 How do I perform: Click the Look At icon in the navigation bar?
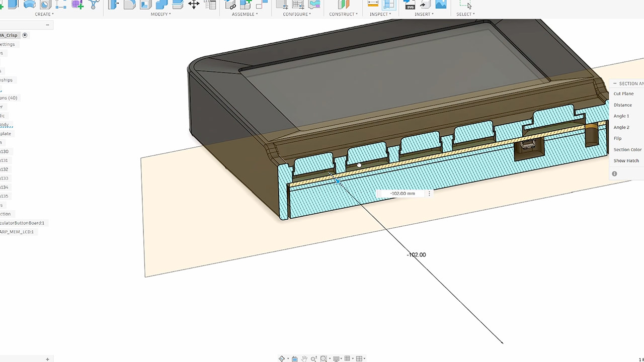pyautogui.click(x=295, y=358)
